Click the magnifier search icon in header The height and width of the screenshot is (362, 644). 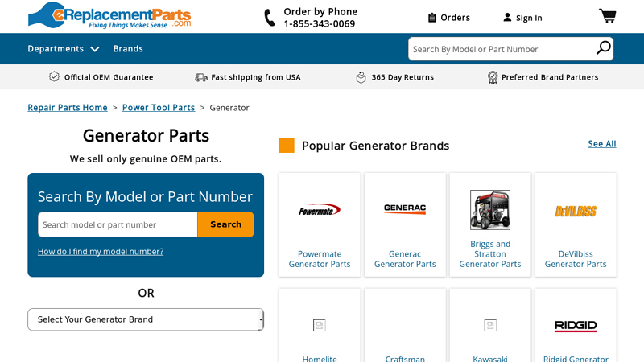[x=603, y=48]
